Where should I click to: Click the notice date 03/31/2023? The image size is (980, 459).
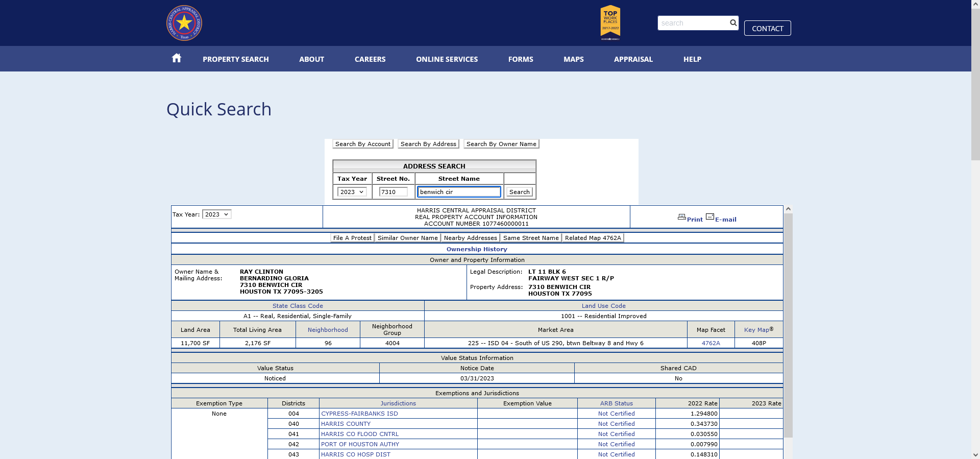tap(477, 378)
